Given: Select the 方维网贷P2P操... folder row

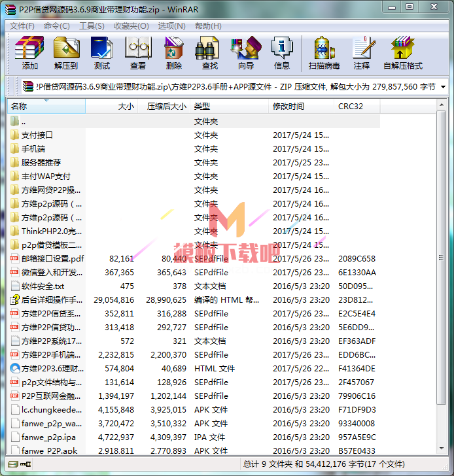Looking at the screenshot, I should click(x=194, y=190).
